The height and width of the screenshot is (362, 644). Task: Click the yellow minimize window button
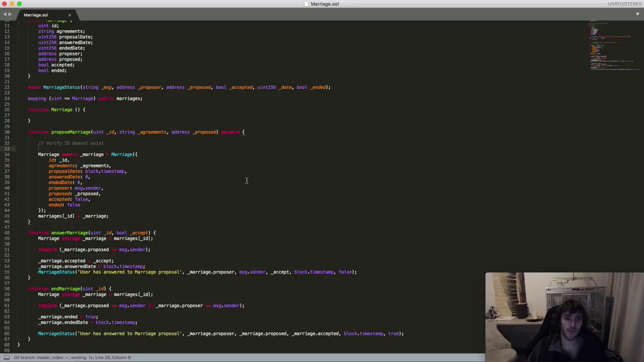pyautogui.click(x=12, y=4)
